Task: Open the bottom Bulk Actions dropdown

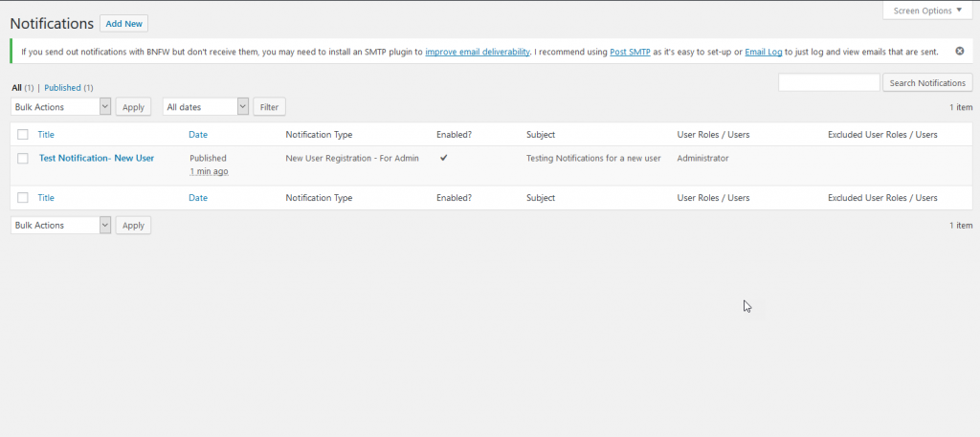Action: 61,226
